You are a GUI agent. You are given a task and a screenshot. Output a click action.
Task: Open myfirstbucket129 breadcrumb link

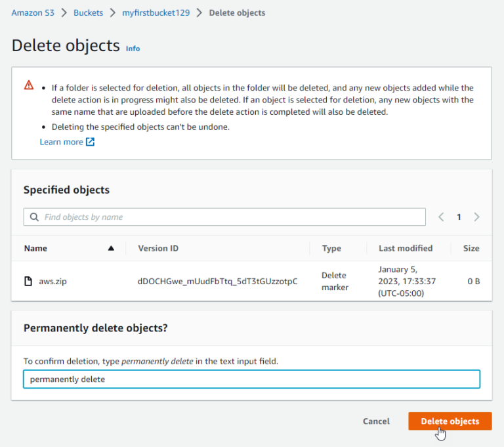pyautogui.click(x=156, y=12)
